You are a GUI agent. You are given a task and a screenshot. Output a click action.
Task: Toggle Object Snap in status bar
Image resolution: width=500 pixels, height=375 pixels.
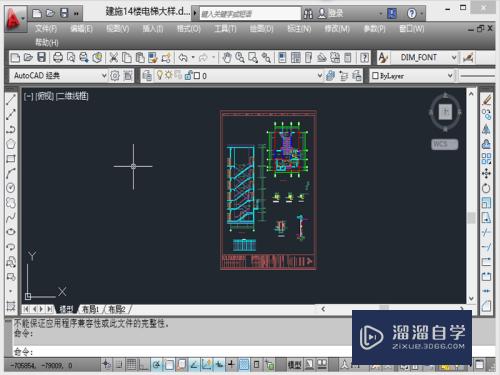point(169,365)
